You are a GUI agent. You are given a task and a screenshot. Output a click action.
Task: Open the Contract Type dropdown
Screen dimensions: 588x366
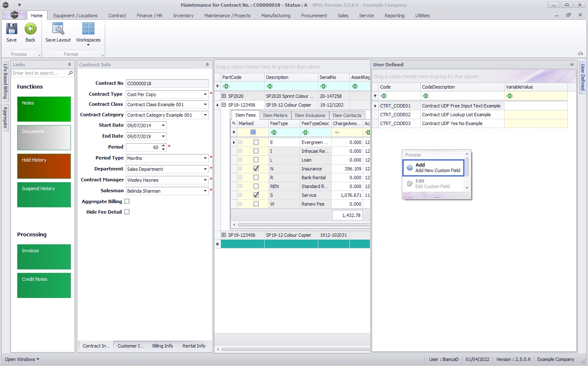pos(205,94)
